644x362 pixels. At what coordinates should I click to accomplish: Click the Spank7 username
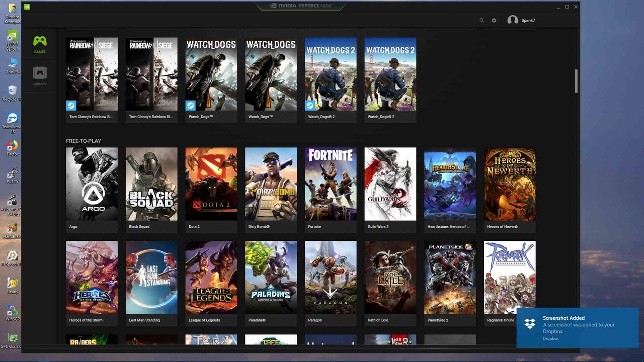pyautogui.click(x=528, y=21)
